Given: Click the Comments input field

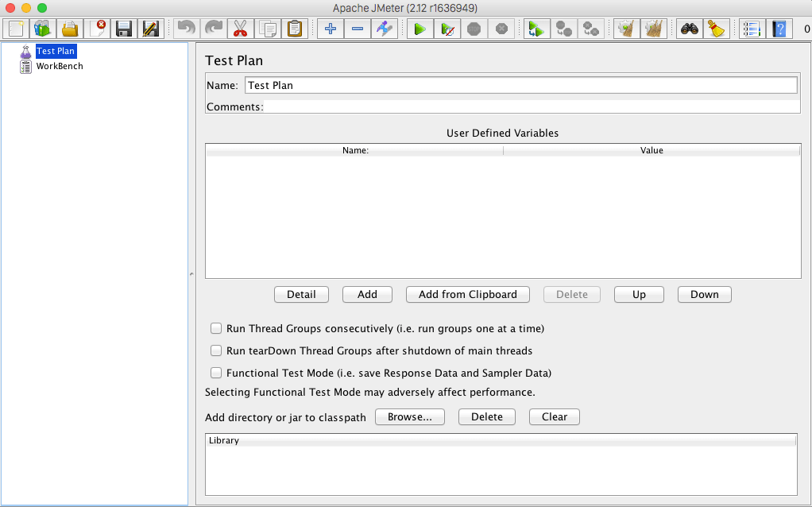Looking at the screenshot, I should tap(532, 106).
